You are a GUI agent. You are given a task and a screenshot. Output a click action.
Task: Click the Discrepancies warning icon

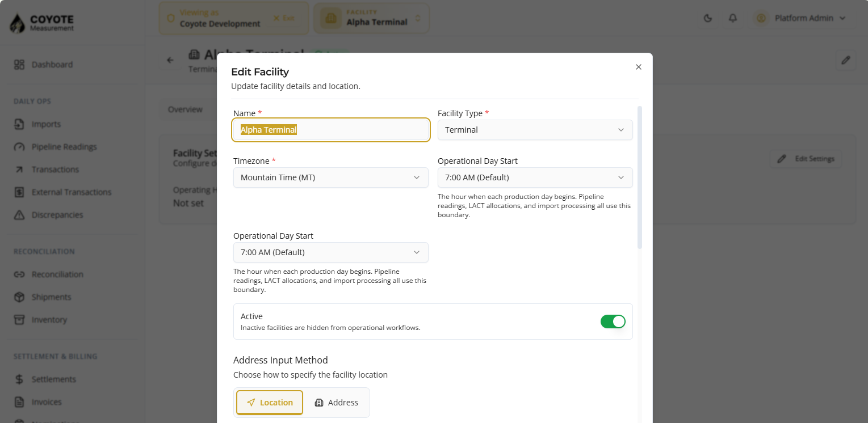click(x=19, y=215)
